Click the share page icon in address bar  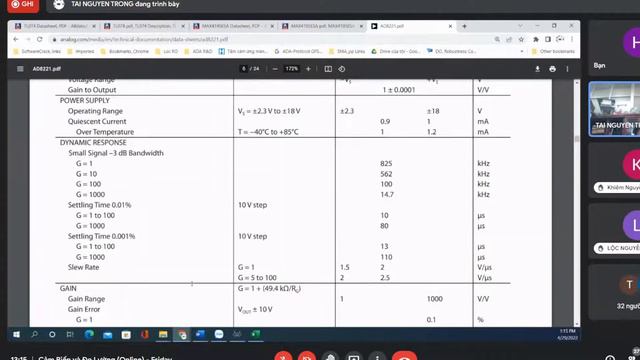(509, 39)
